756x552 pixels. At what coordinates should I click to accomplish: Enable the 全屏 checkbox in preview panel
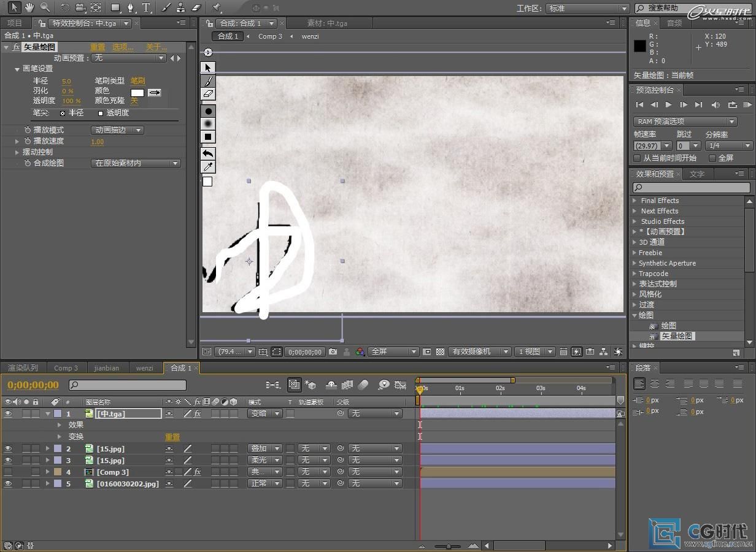pyautogui.click(x=712, y=158)
